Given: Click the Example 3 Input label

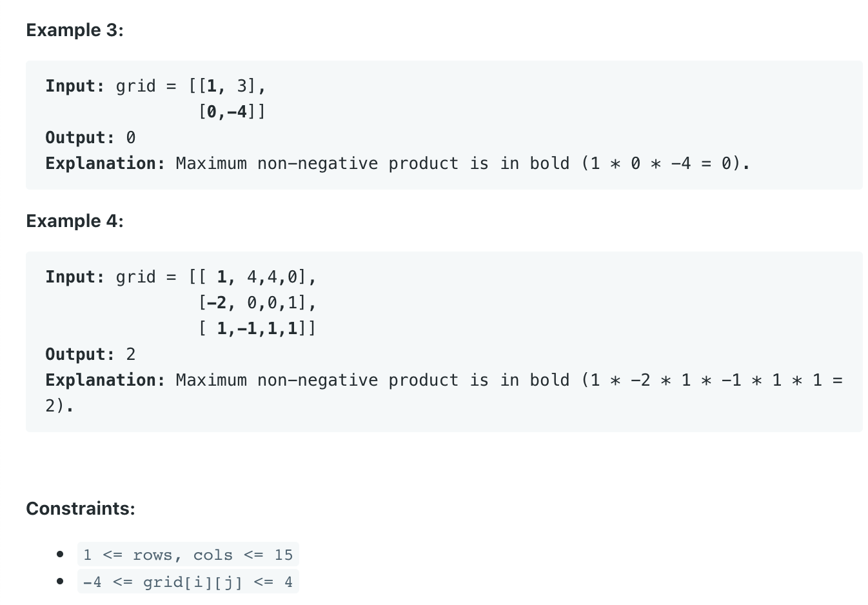Looking at the screenshot, I should coord(75,86).
